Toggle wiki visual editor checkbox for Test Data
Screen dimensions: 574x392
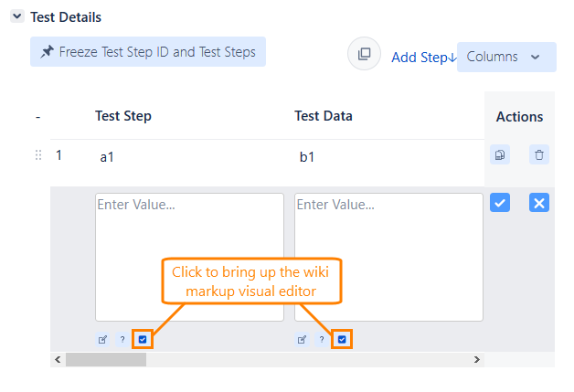(342, 340)
